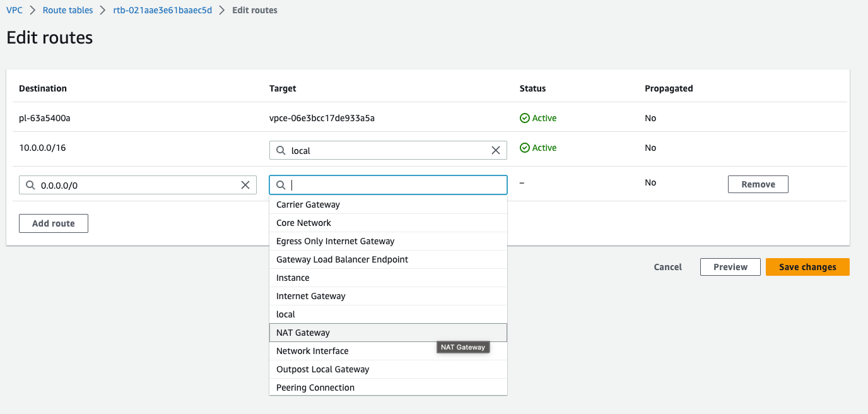868x414 pixels.
Task: Click the Save changes button
Action: [807, 267]
